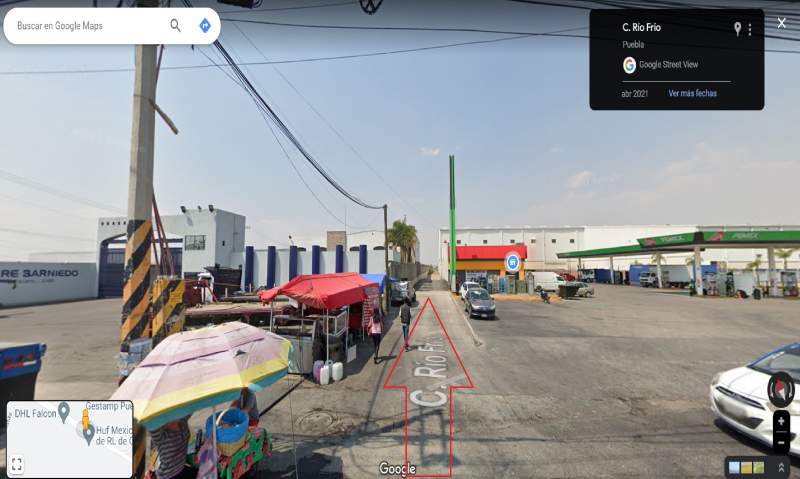The height and width of the screenshot is (479, 800).
Task: Select the blue layer thumbnail at bottom right
Action: [734, 467]
